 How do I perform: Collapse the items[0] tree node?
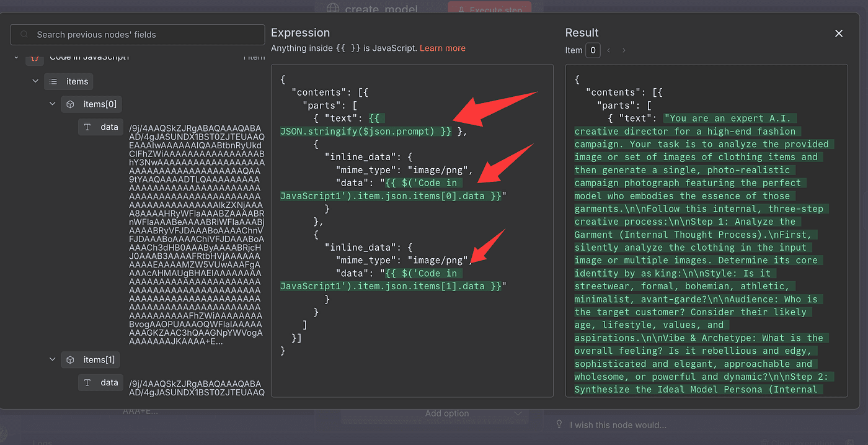(53, 104)
